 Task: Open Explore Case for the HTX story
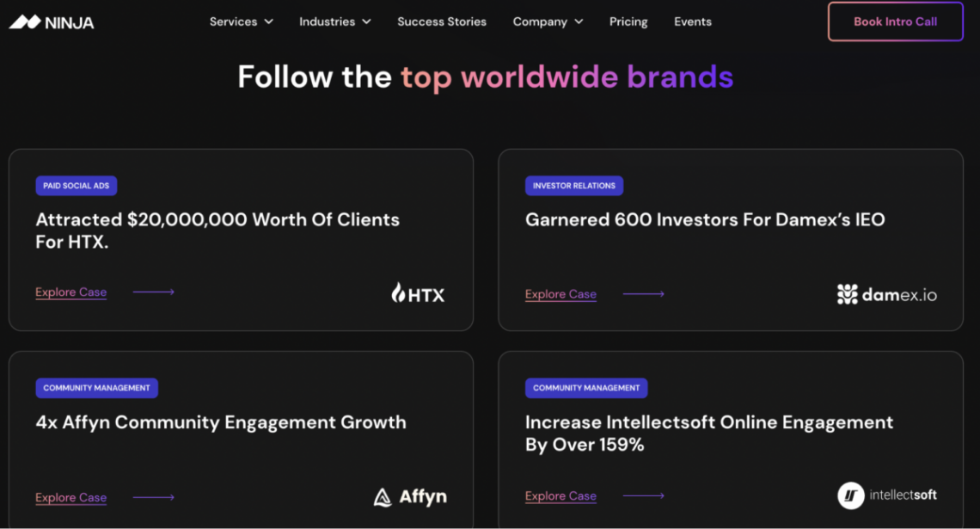[x=70, y=292]
